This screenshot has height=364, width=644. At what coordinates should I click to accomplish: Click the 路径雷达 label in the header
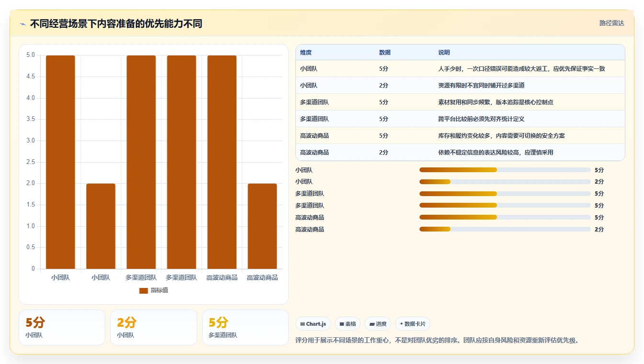pyautogui.click(x=612, y=23)
